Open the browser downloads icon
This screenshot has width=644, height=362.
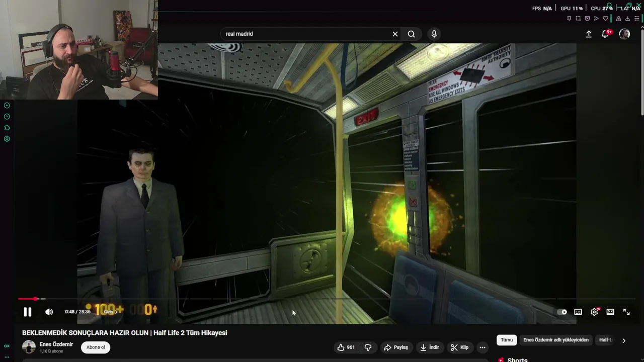point(627,19)
